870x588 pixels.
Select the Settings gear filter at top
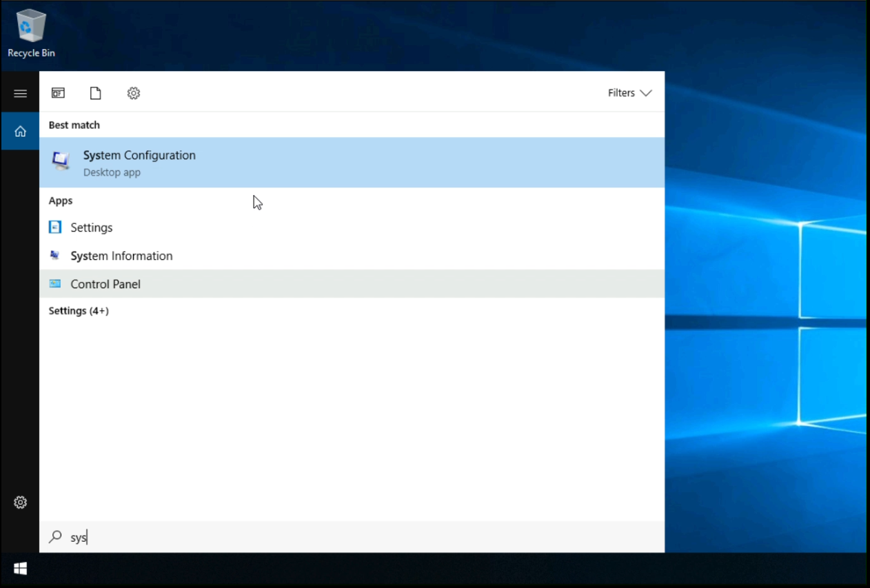[134, 93]
